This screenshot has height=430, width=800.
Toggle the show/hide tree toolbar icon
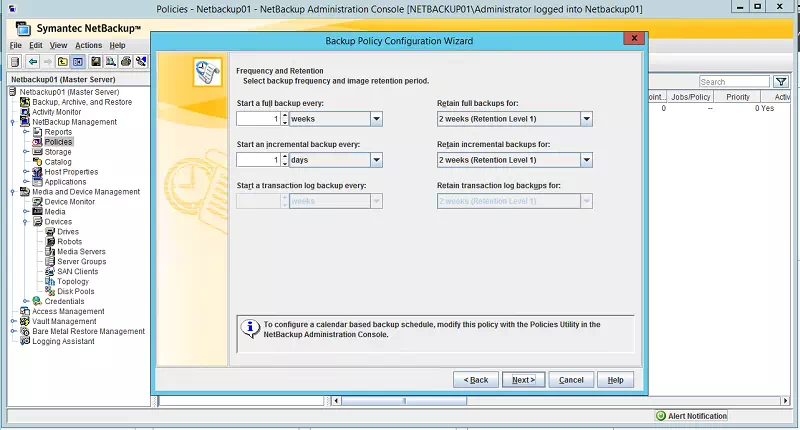[78, 62]
